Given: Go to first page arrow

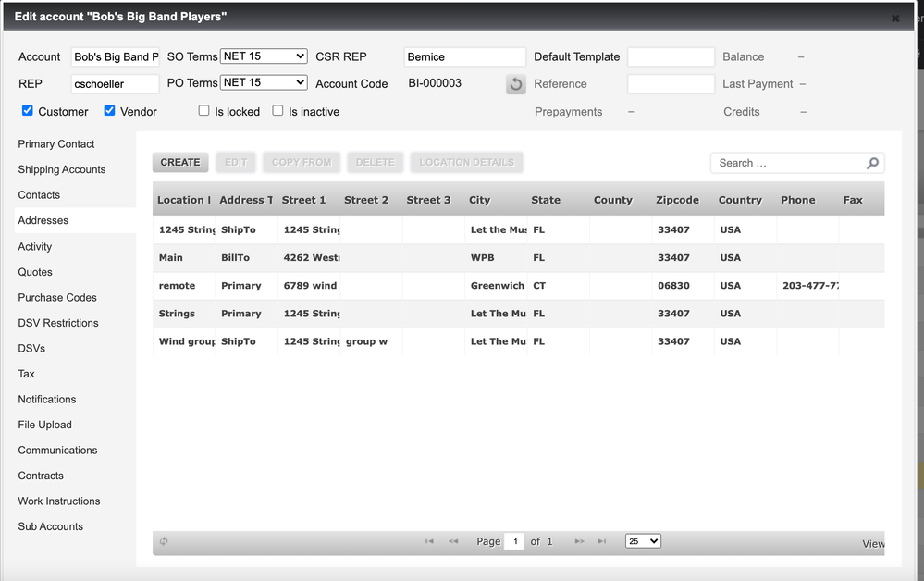Looking at the screenshot, I should (429, 541).
